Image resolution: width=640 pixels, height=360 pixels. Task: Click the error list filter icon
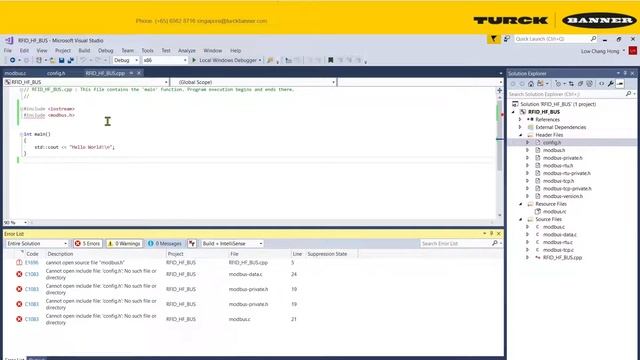point(192,244)
